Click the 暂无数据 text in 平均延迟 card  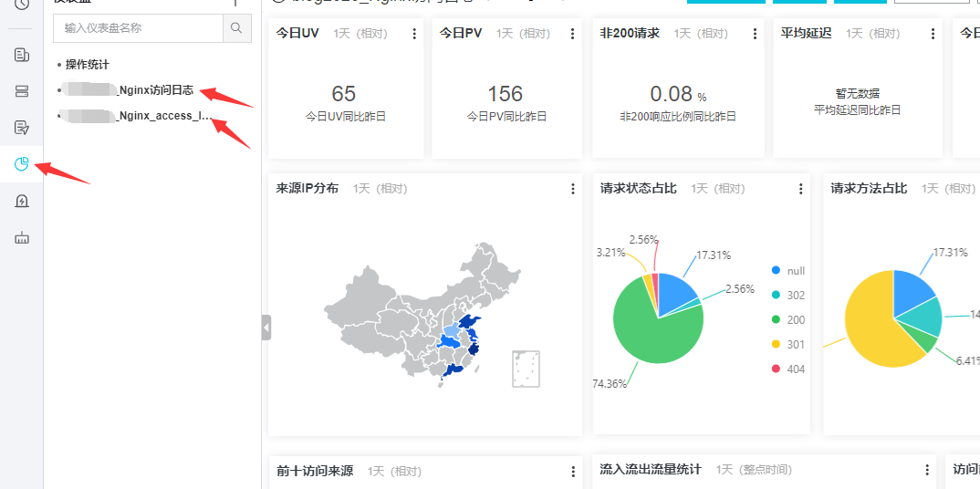(858, 94)
